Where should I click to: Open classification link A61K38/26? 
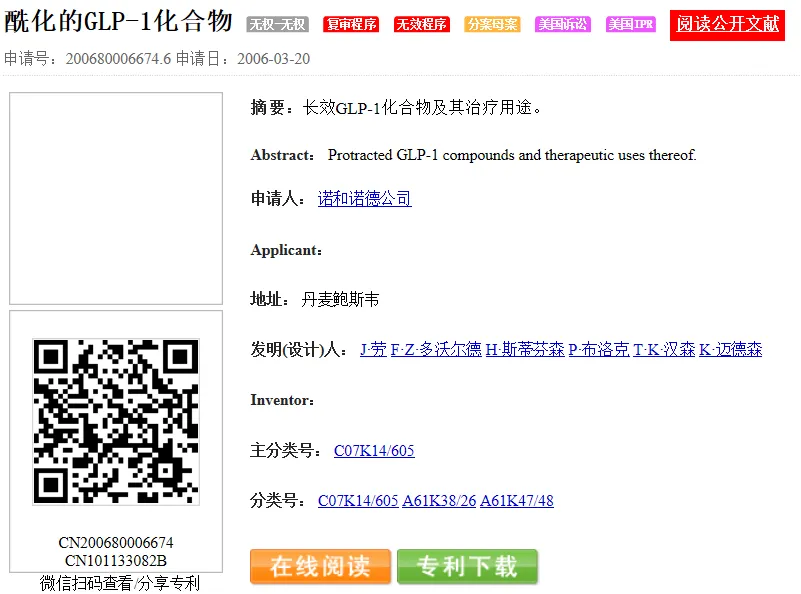click(x=439, y=501)
